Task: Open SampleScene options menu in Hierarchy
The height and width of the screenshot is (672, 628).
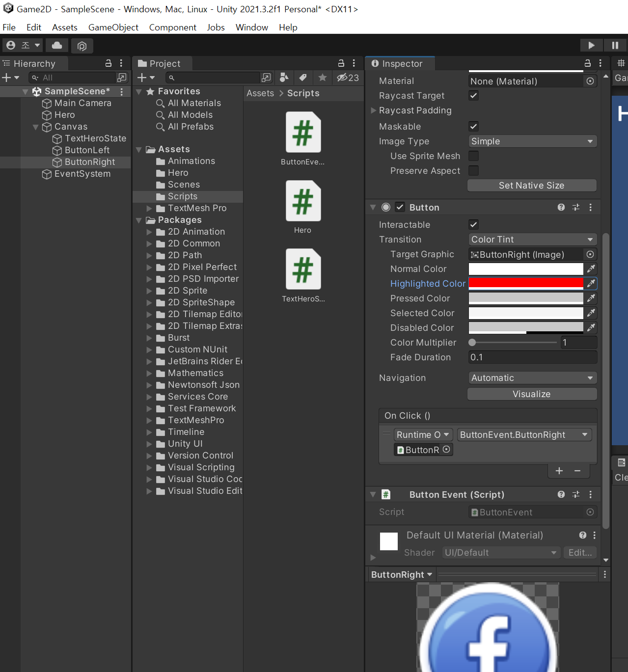Action: pos(121,91)
